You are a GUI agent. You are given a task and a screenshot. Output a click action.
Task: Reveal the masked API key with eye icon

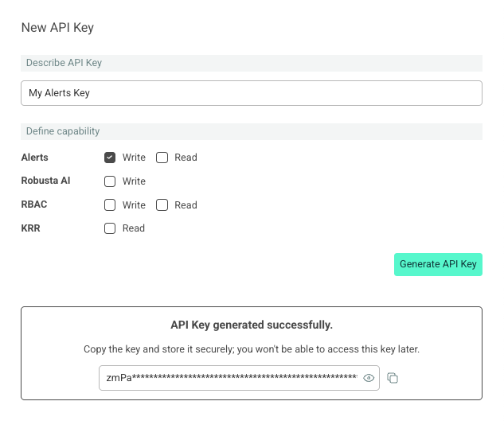tap(369, 378)
